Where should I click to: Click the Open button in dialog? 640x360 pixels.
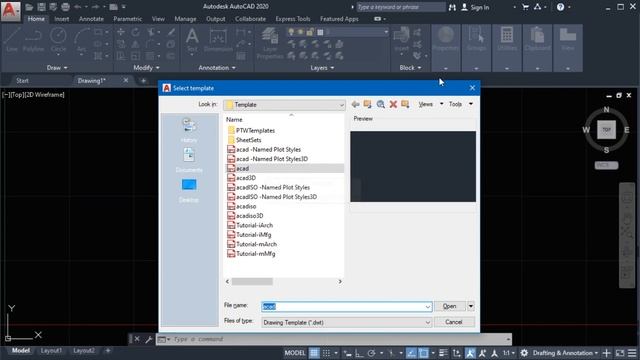coord(449,306)
